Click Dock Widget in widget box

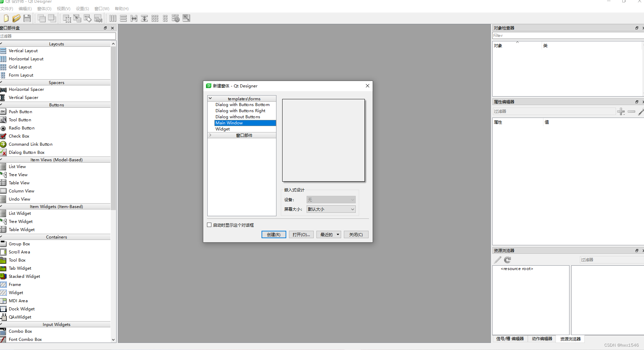[x=22, y=309]
